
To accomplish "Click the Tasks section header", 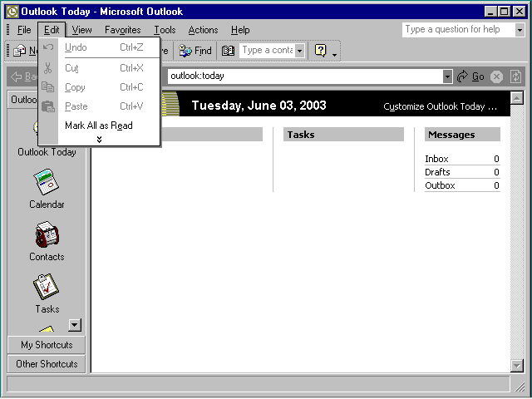I will click(x=343, y=135).
